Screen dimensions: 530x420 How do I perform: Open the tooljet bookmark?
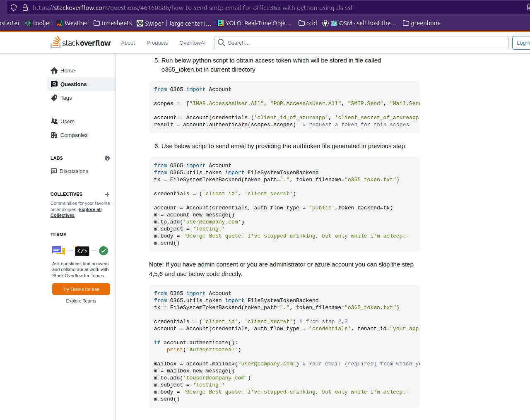point(38,23)
